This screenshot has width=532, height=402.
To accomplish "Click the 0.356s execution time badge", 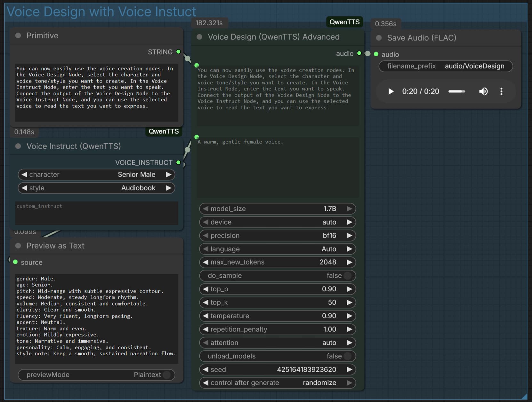I will click(386, 24).
